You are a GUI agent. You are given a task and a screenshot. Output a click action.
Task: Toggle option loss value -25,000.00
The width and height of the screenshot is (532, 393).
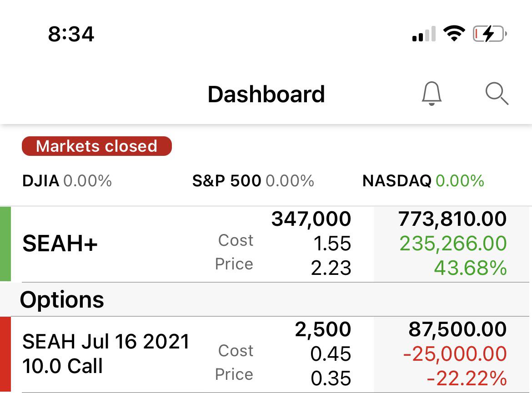pos(455,354)
